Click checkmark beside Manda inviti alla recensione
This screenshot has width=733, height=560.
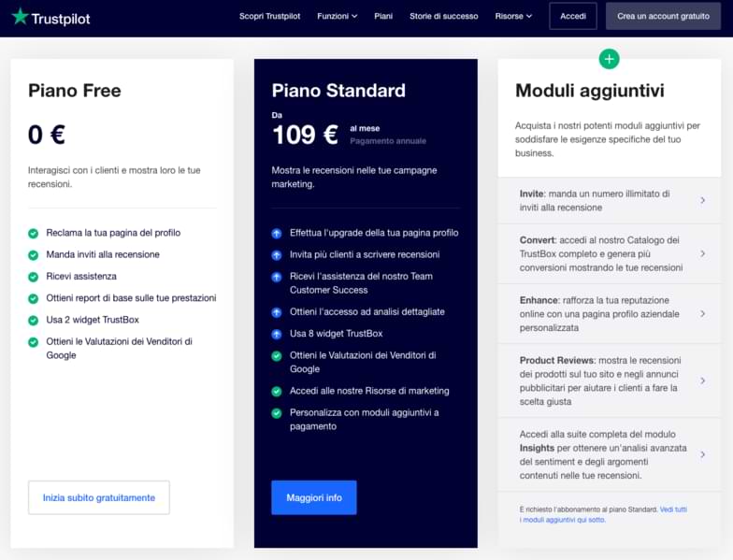(x=34, y=254)
